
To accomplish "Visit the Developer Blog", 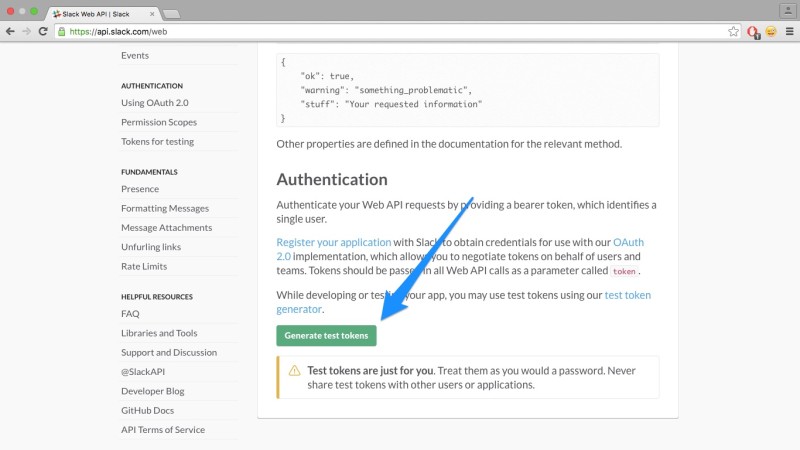I will coord(153,391).
